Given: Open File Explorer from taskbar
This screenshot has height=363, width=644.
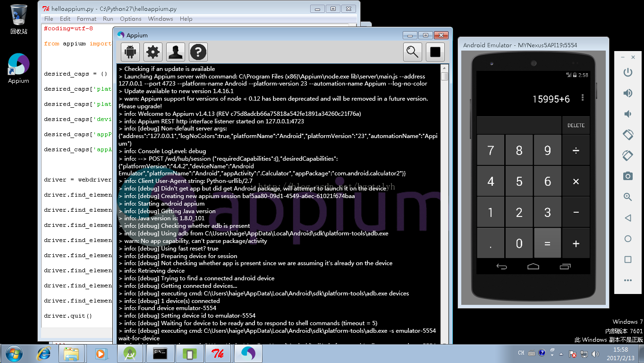Looking at the screenshot, I should [71, 354].
